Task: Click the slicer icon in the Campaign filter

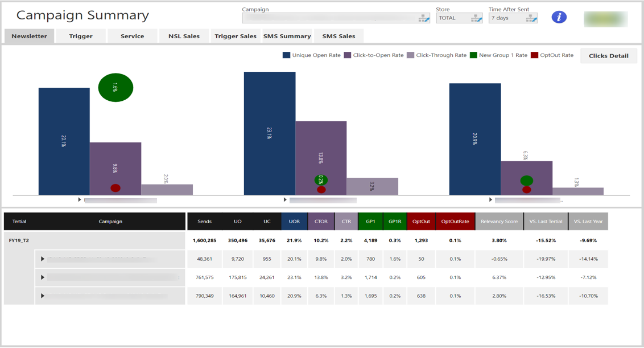Action: [x=424, y=18]
